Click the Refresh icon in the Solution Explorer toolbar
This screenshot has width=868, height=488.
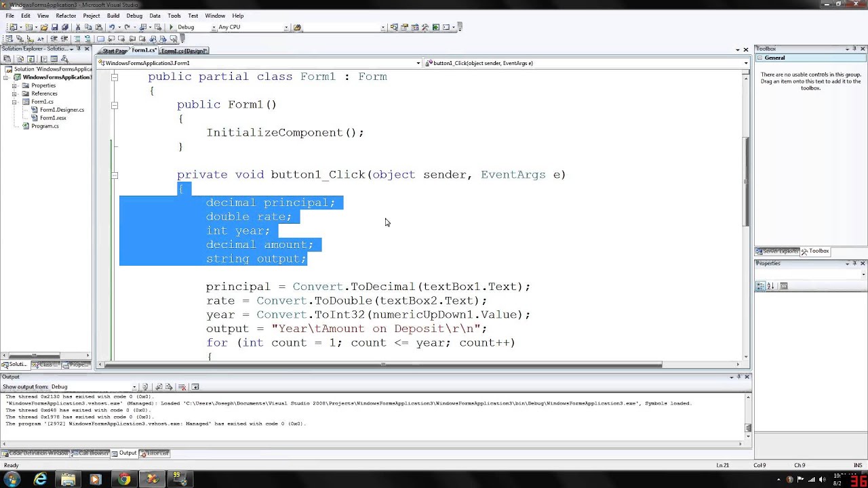click(31, 59)
